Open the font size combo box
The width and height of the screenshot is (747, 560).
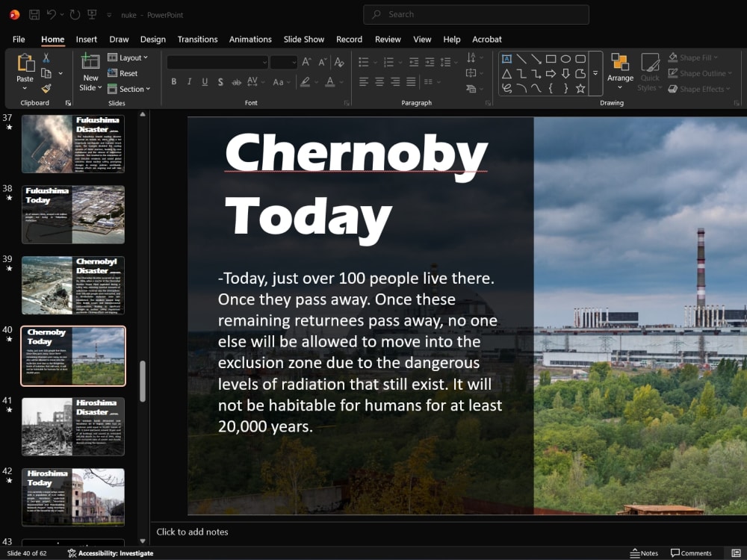(284, 62)
